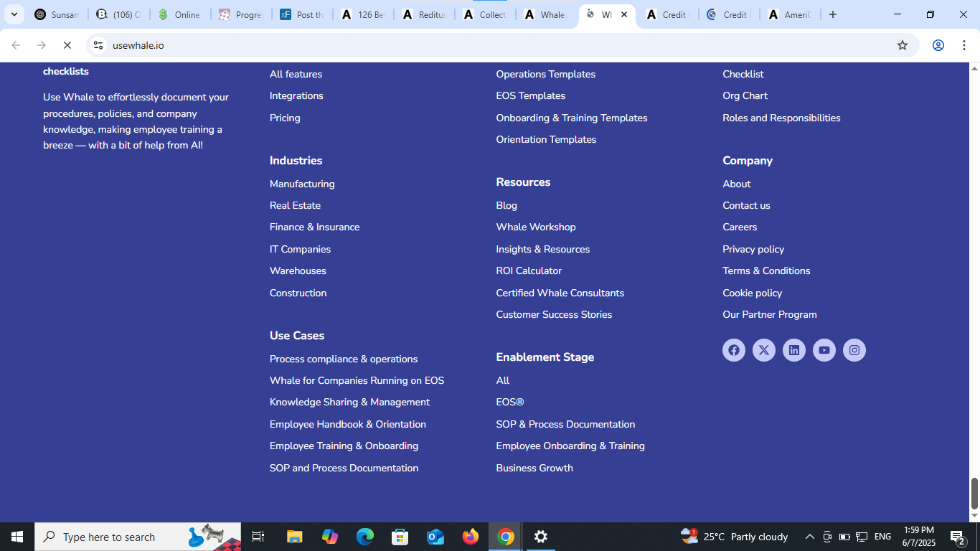Switch to the Post th tab

pos(303,14)
